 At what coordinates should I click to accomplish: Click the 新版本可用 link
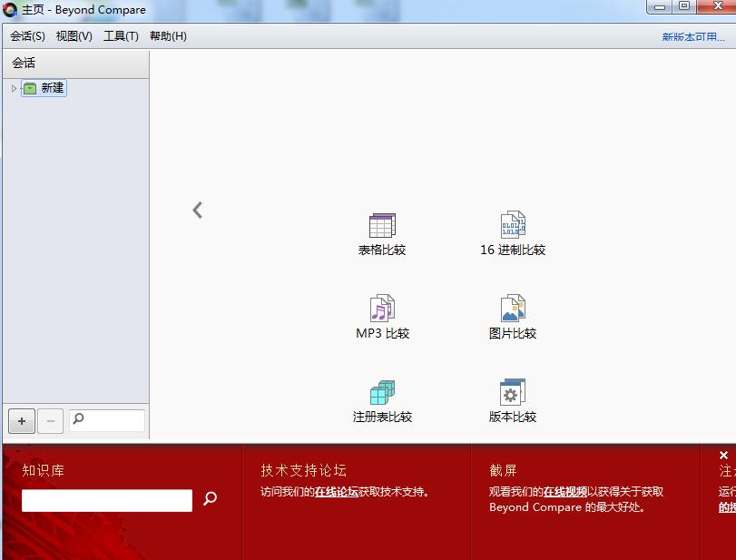tap(693, 36)
